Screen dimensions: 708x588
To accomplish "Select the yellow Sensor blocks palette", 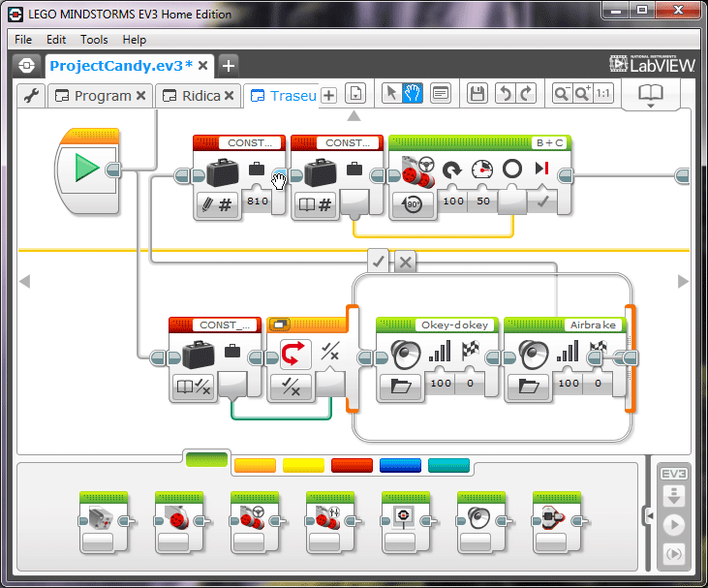I will point(303,465).
